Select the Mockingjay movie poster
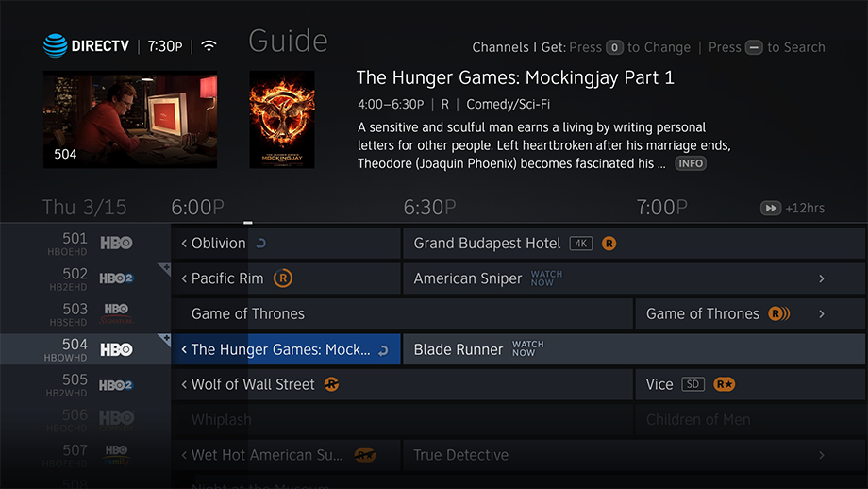This screenshot has height=489, width=868. (x=282, y=119)
